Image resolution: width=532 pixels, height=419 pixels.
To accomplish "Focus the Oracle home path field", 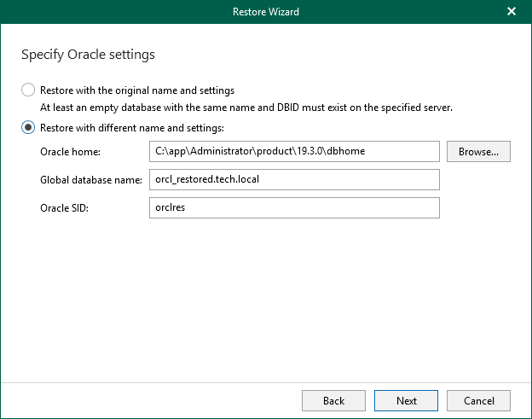I will coord(292,152).
